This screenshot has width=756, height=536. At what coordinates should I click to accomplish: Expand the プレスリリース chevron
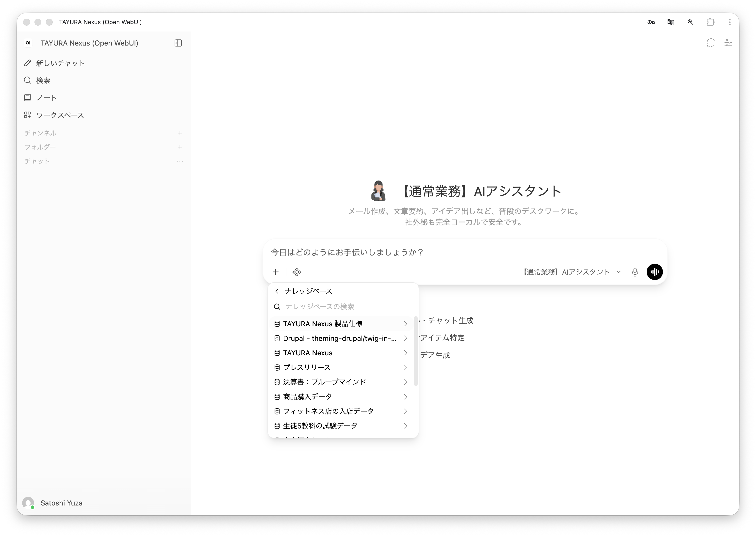click(406, 368)
